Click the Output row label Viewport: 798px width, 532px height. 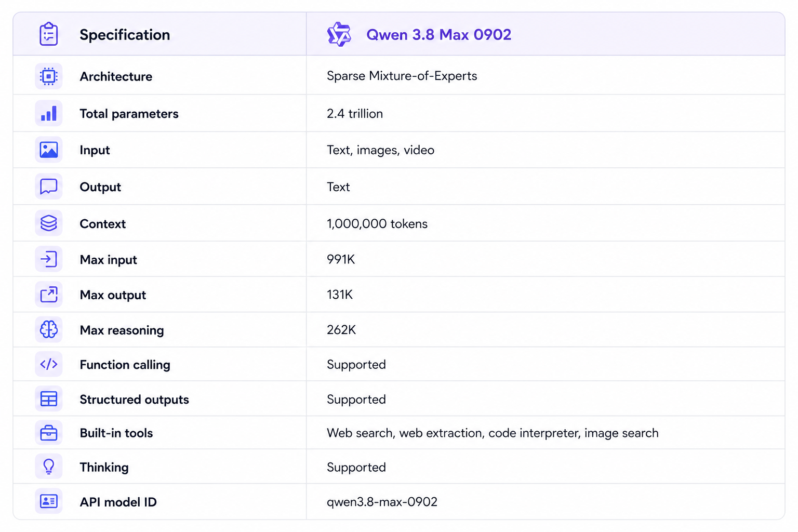pyautogui.click(x=100, y=187)
